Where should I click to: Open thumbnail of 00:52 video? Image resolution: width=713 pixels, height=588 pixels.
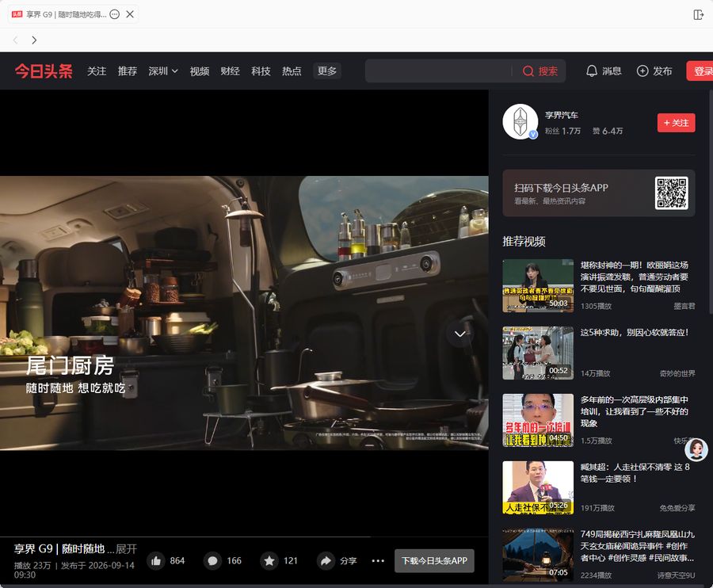[538, 353]
